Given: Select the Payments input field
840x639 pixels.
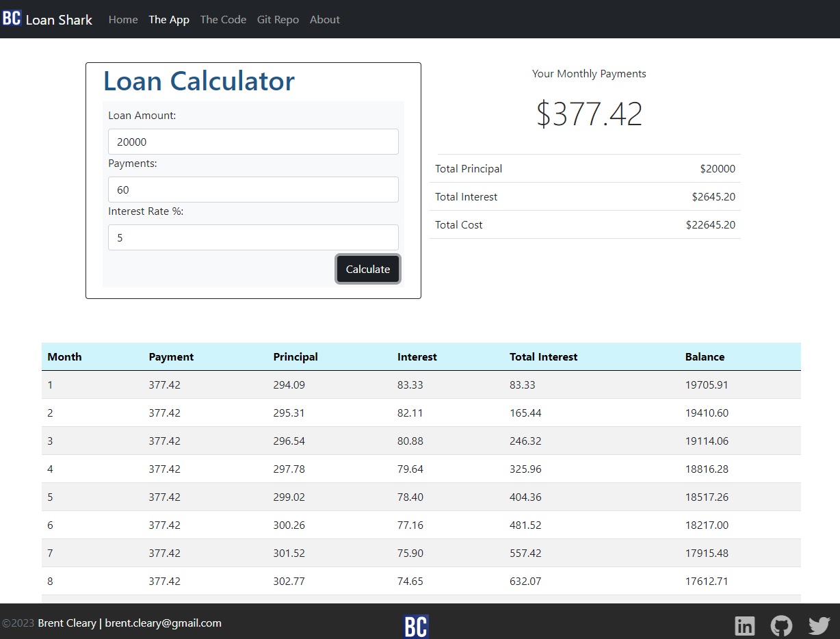Looking at the screenshot, I should click(253, 190).
